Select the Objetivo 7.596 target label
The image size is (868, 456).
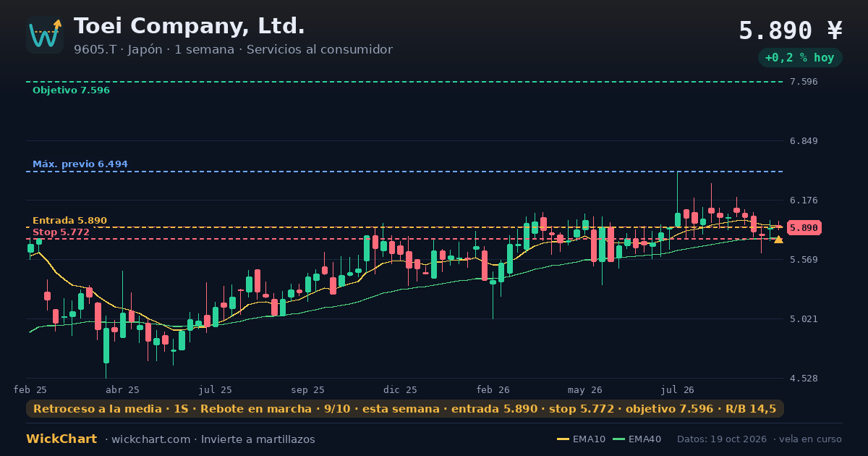pos(71,90)
